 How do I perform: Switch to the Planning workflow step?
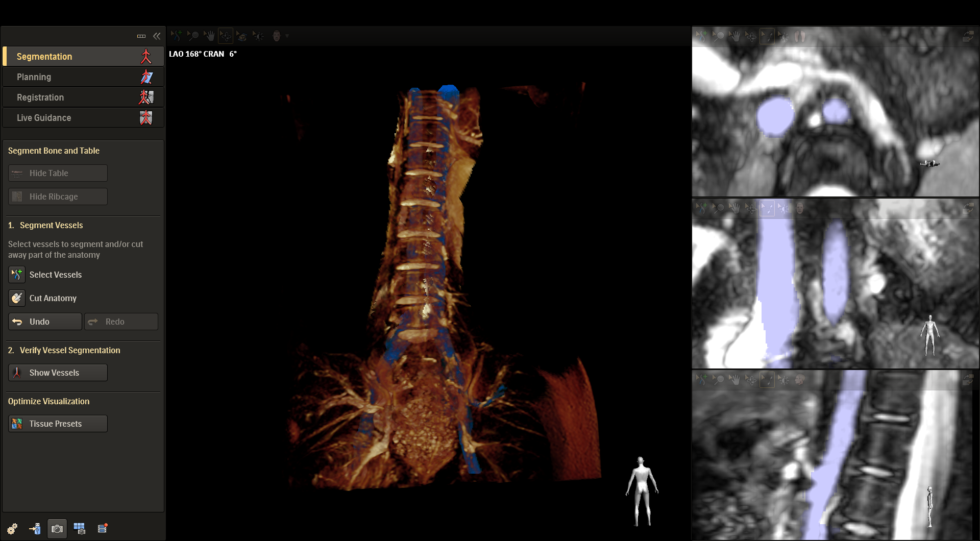pyautogui.click(x=83, y=77)
